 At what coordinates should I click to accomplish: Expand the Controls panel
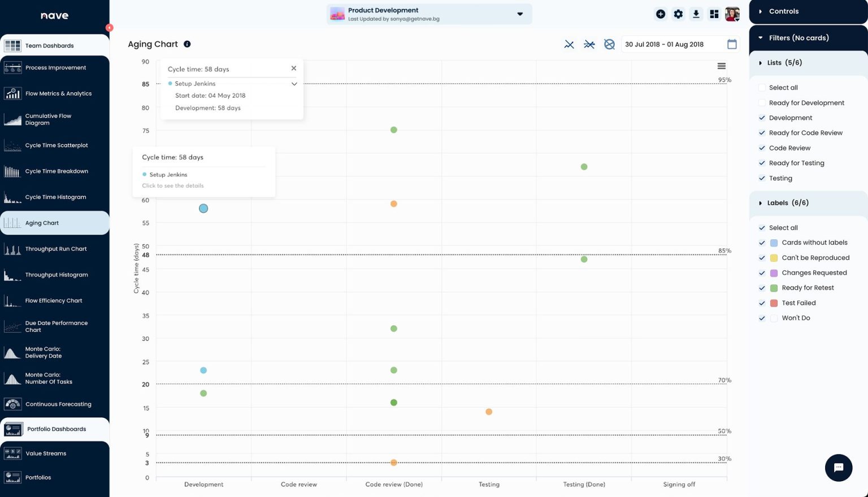pos(761,11)
